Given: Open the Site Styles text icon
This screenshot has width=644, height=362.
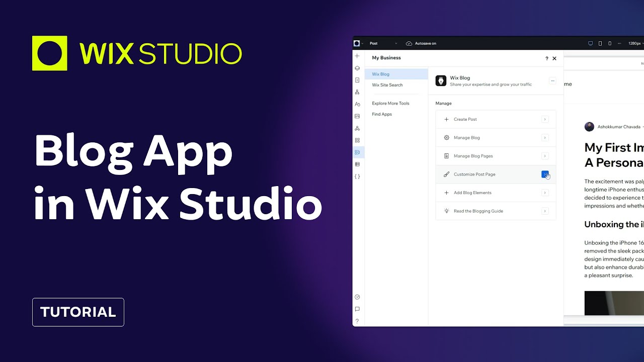Looking at the screenshot, I should tap(357, 104).
